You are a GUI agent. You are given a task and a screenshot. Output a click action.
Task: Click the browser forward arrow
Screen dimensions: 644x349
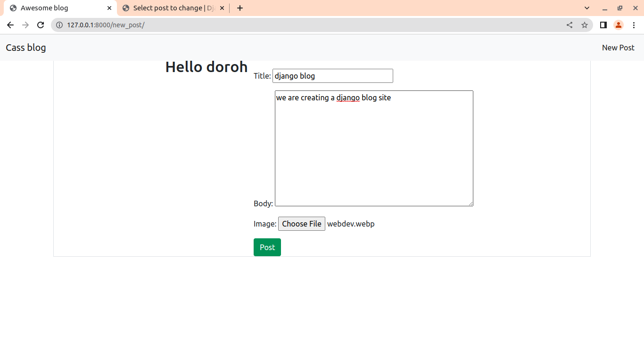click(x=25, y=25)
